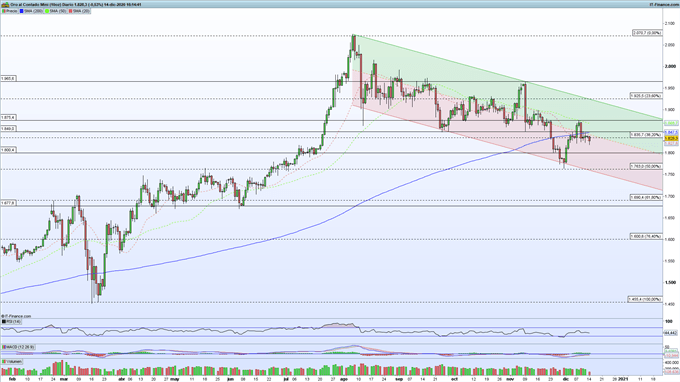Click the 1.800,4 horizontal line label
The height and width of the screenshot is (382, 680).
click(8, 150)
